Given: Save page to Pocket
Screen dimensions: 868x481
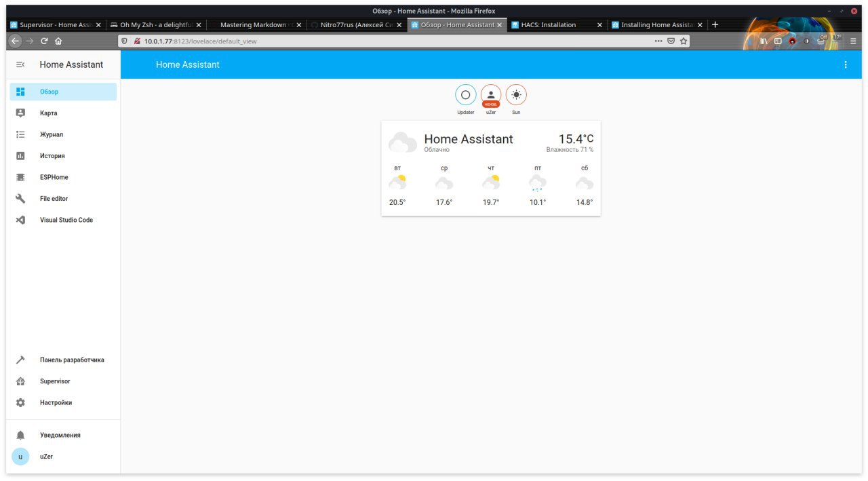Looking at the screenshot, I should tap(671, 41).
